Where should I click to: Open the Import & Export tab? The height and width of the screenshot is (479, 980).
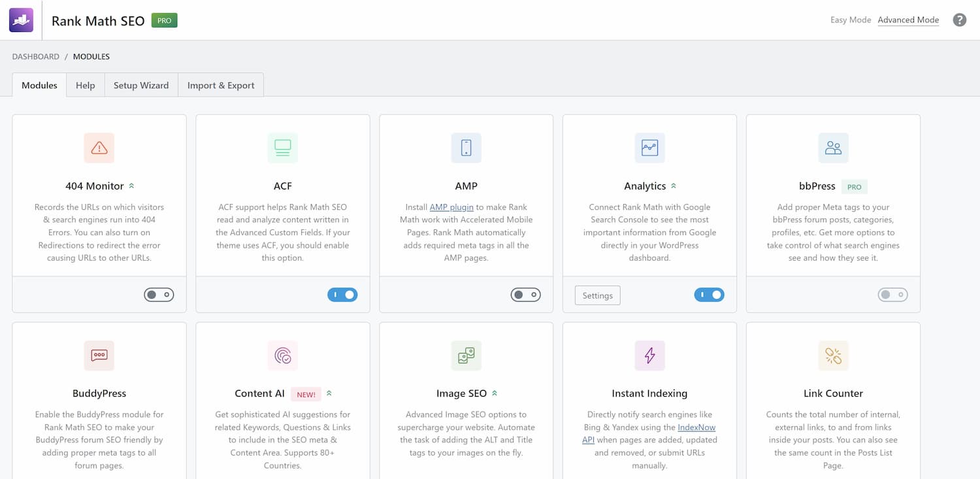[x=221, y=85]
